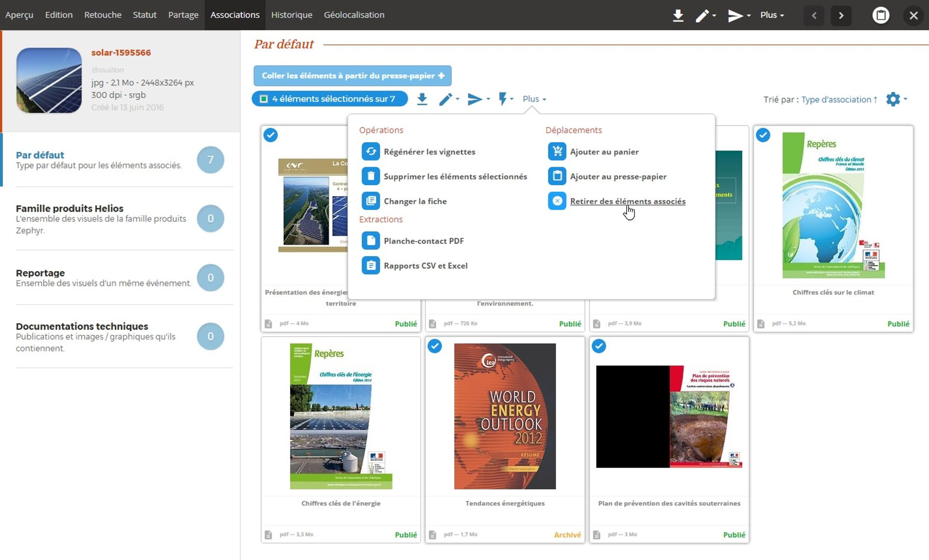Uncheck the Tendances énergétiques card
Screen dimensions: 929x560
[435, 346]
